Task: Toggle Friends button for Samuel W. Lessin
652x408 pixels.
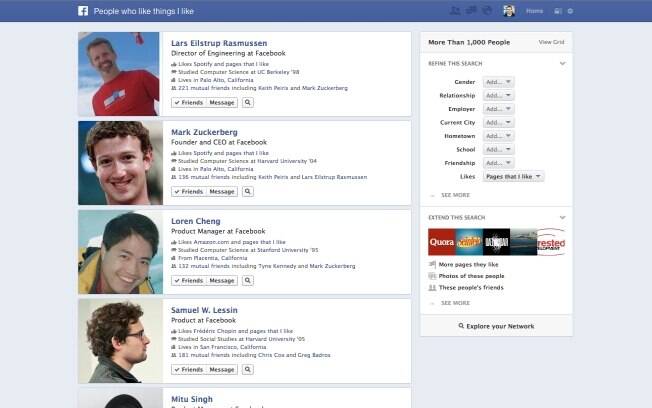Action: click(188, 370)
